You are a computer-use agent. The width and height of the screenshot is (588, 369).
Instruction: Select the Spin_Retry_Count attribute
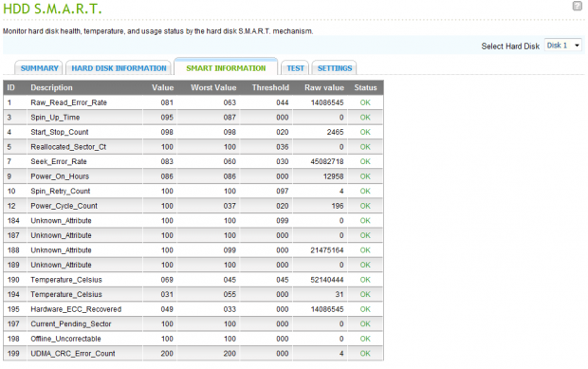61,192
